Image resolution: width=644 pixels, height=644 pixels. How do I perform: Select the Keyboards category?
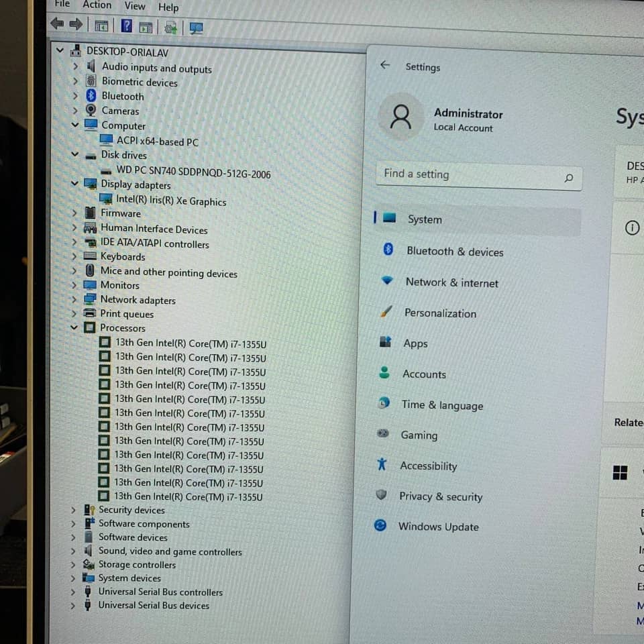click(x=123, y=256)
